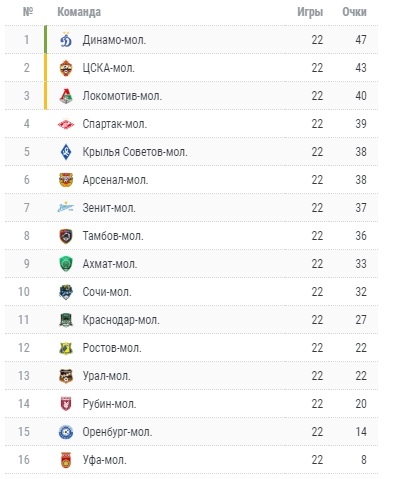Click the Краснодар-мол. green emblem

pos(66,320)
